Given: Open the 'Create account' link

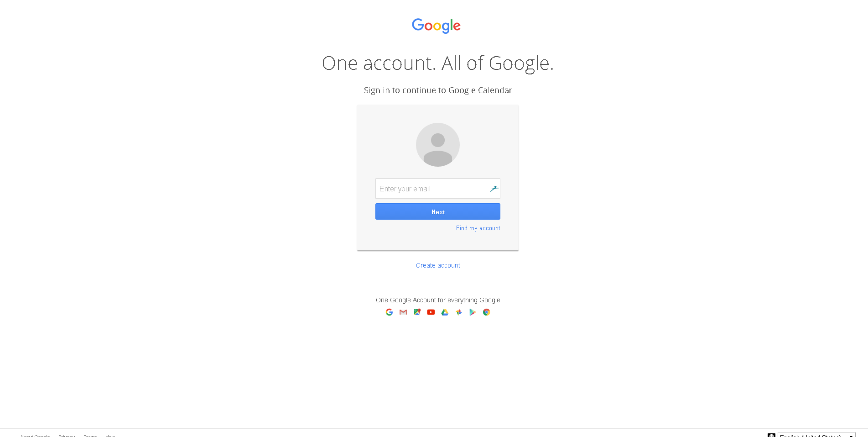Looking at the screenshot, I should (x=438, y=265).
